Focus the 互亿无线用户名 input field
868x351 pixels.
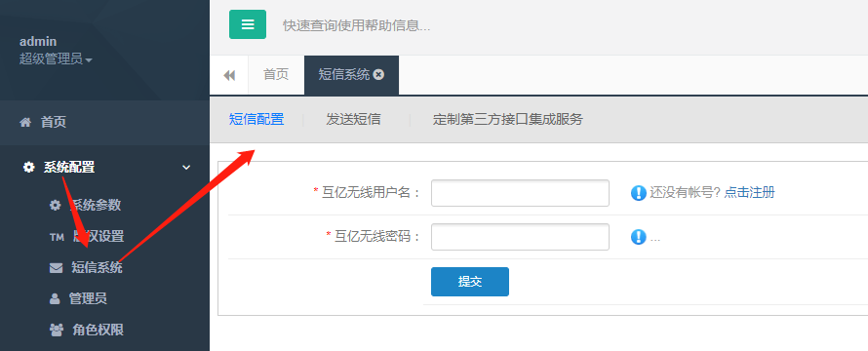[521, 193]
